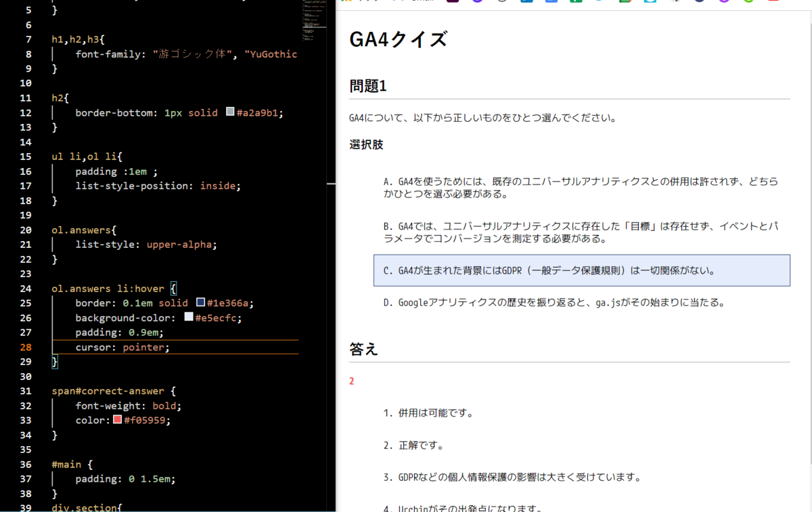This screenshot has width=812, height=512.
Task: Place cursor on cursor: pointer line
Action: pos(122,347)
